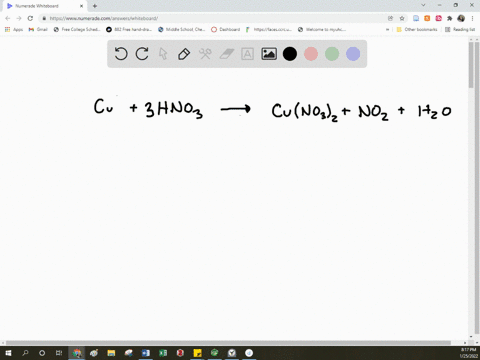Open Excel from the taskbar
The image size is (480, 360).
(163, 353)
